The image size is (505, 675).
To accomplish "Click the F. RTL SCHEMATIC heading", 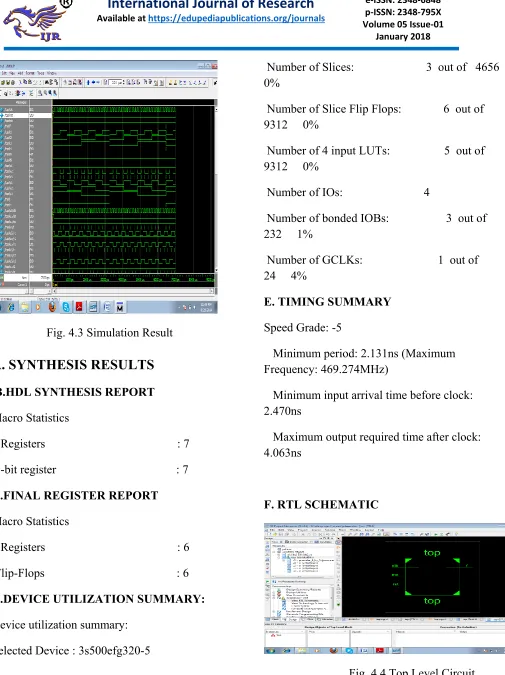I will click(x=321, y=504).
